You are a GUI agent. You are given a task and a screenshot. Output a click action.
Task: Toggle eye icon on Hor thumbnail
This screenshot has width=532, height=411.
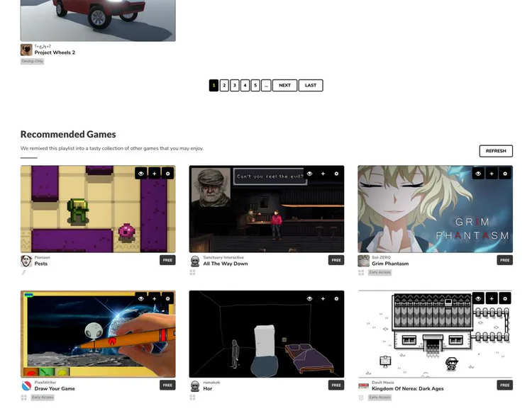tap(309, 298)
